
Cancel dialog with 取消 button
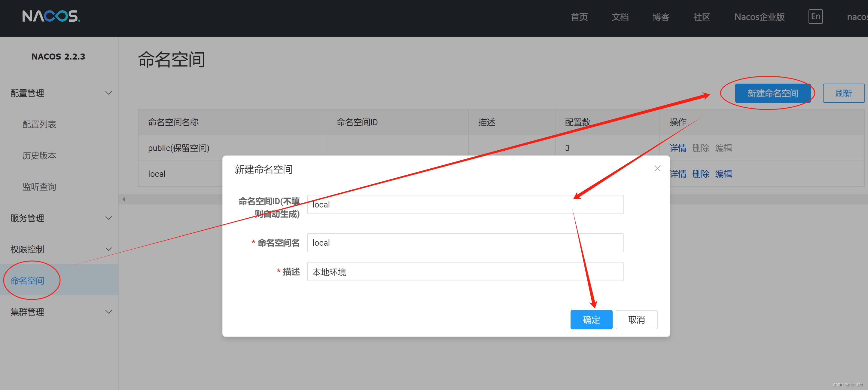click(636, 319)
